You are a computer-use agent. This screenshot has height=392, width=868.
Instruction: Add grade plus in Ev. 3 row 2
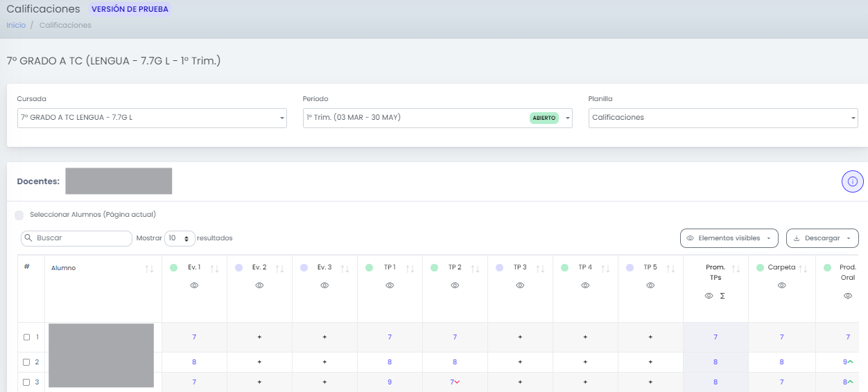pyautogui.click(x=324, y=362)
